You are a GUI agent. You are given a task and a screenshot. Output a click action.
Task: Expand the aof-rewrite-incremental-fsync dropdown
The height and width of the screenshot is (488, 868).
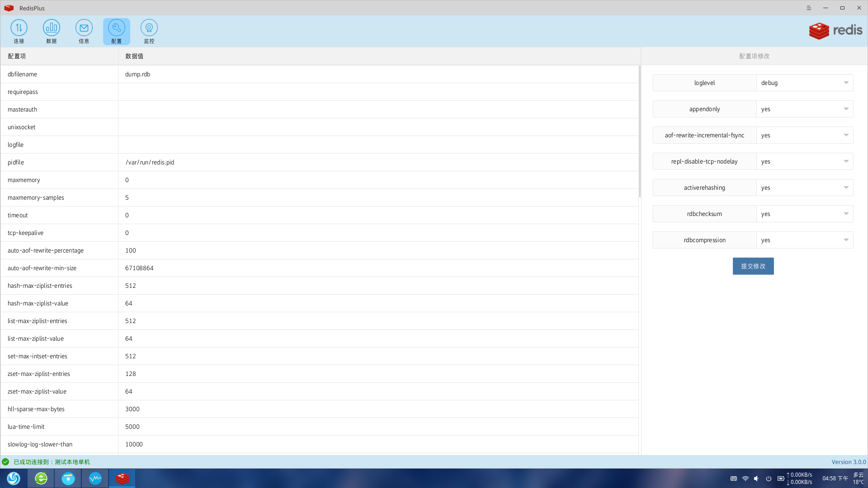[805, 135]
